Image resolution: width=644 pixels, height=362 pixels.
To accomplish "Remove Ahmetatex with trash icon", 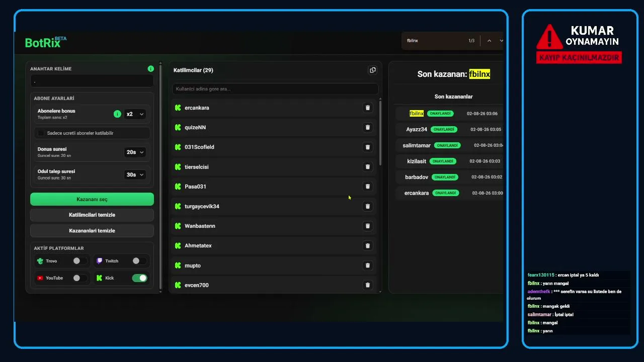I will click(367, 246).
